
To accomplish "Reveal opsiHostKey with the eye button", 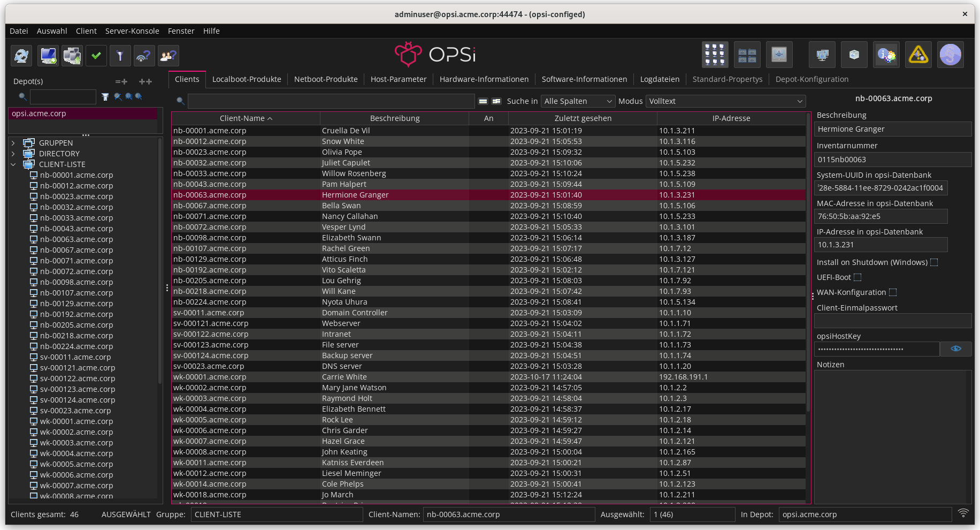I will click(956, 349).
